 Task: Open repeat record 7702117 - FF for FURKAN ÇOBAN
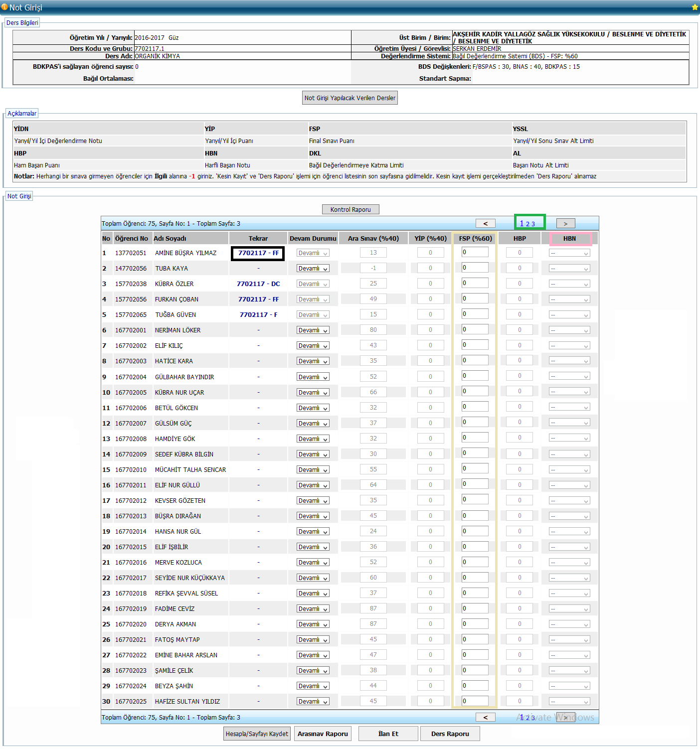coord(258,300)
